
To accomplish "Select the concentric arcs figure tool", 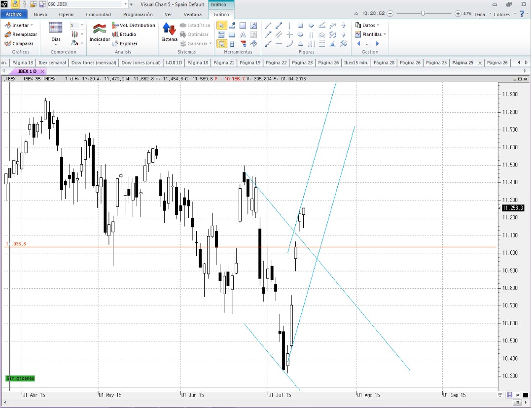I will tap(322, 34).
